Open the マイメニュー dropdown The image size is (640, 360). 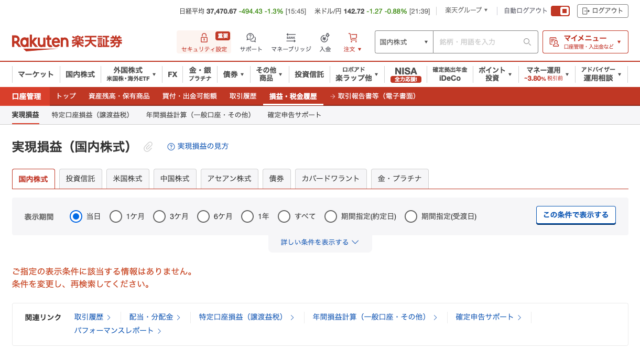[x=585, y=42]
